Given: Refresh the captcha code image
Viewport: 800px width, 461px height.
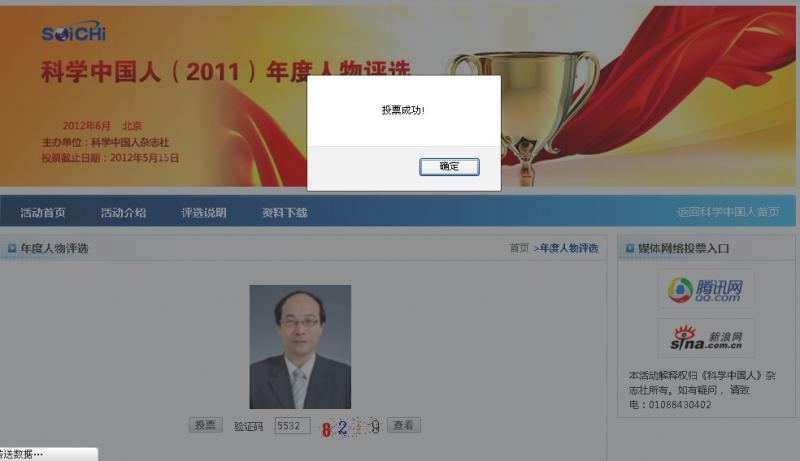Looking at the screenshot, I should coord(349,427).
